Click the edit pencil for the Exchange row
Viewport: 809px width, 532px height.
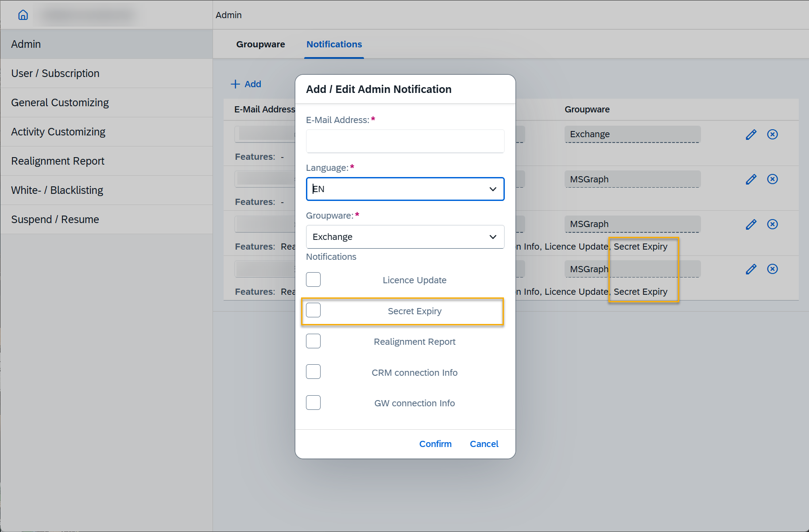[x=751, y=135]
